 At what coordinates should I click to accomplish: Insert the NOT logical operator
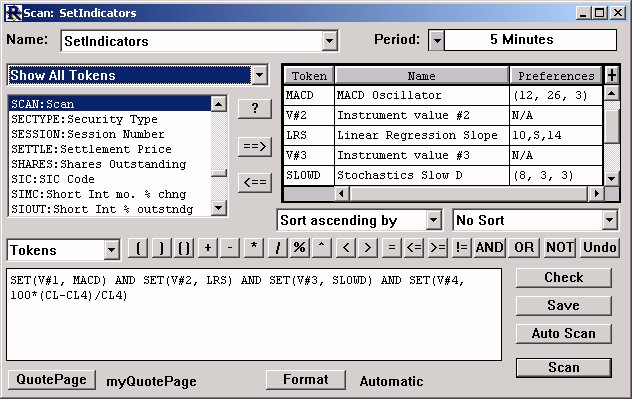pyautogui.click(x=559, y=248)
